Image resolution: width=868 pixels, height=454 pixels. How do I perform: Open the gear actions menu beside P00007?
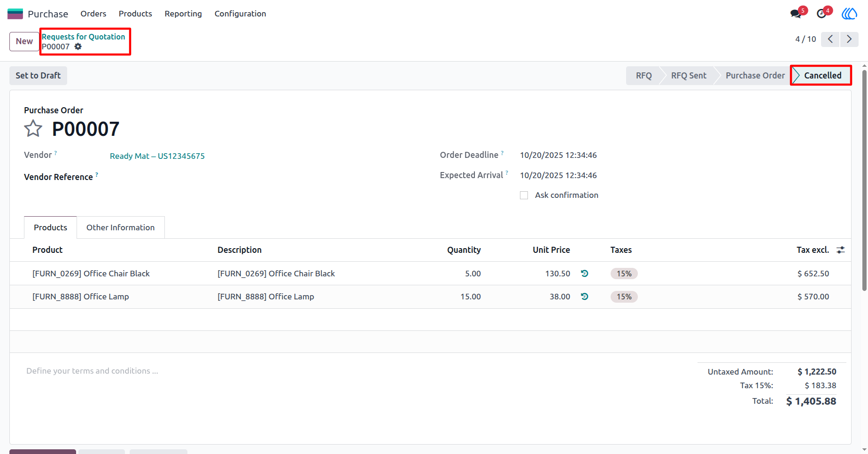(78, 47)
